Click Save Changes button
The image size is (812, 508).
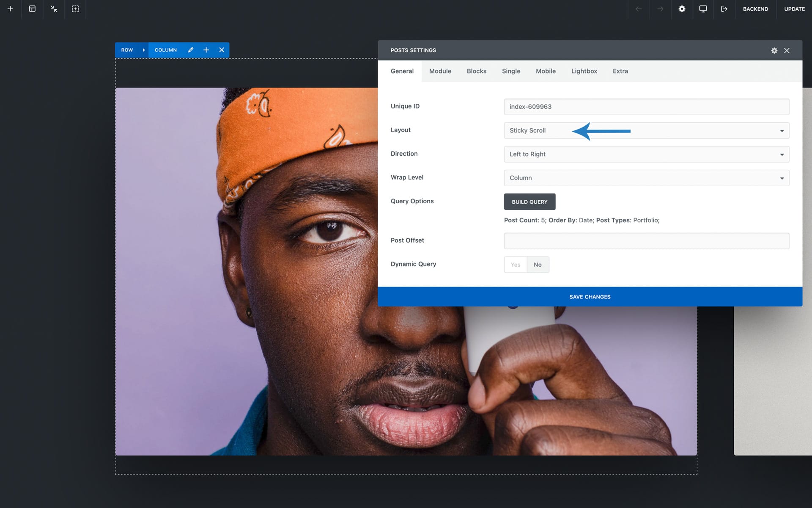click(590, 297)
